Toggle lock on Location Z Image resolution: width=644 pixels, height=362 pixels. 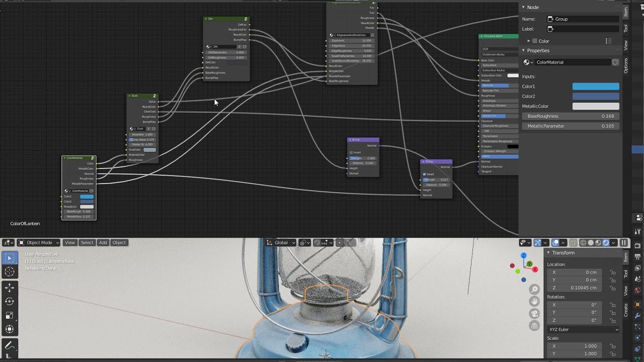(x=612, y=288)
